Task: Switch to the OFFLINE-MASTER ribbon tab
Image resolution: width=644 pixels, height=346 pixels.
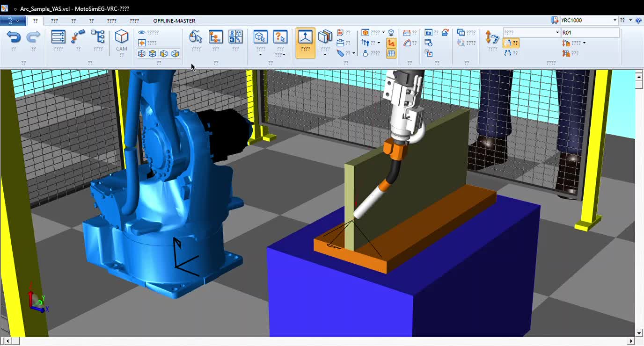Action: click(x=174, y=21)
